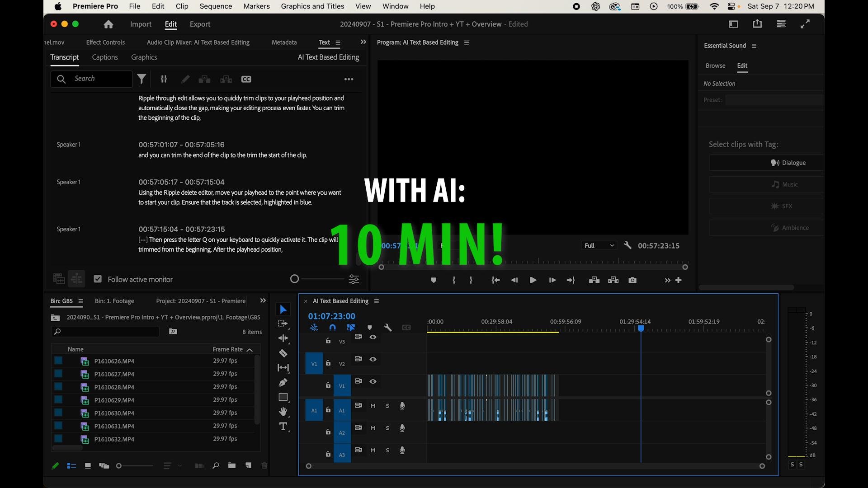Select the Pen tool
The height and width of the screenshot is (488, 868).
click(283, 383)
